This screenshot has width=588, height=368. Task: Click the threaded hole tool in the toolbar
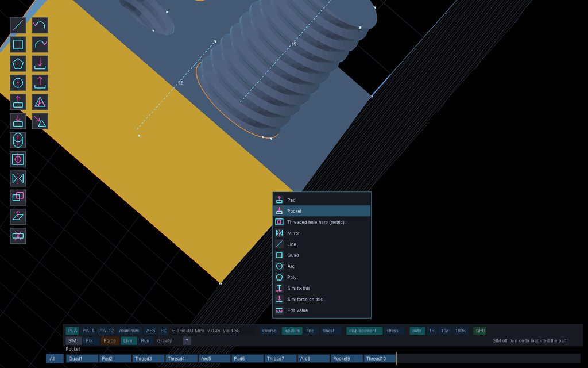pyautogui.click(x=18, y=160)
